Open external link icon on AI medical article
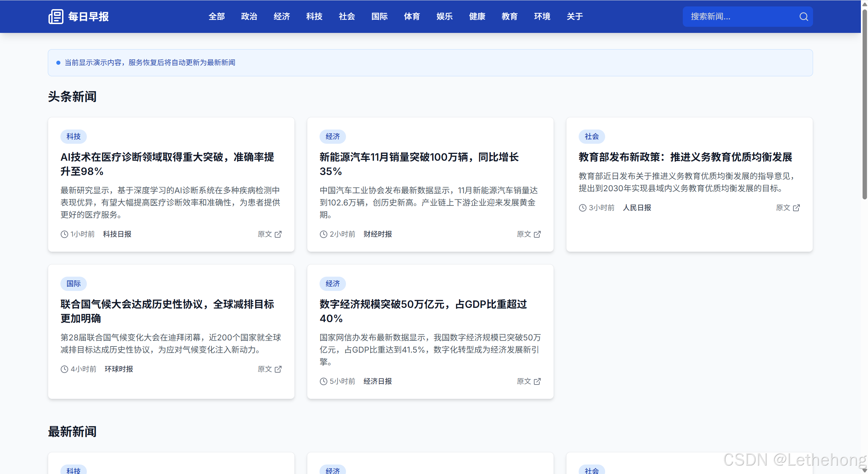This screenshot has height=474, width=868. pos(278,234)
